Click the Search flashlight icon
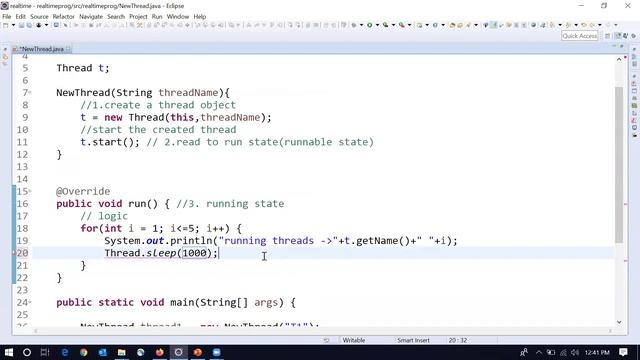Screen dimensions: 640x360 468,25
